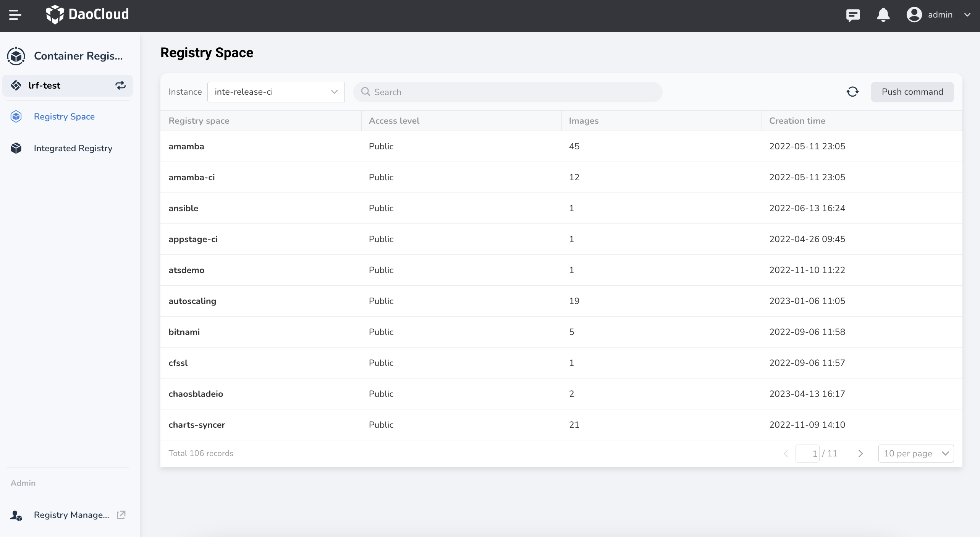Open the amamba-ci registry space

192,177
